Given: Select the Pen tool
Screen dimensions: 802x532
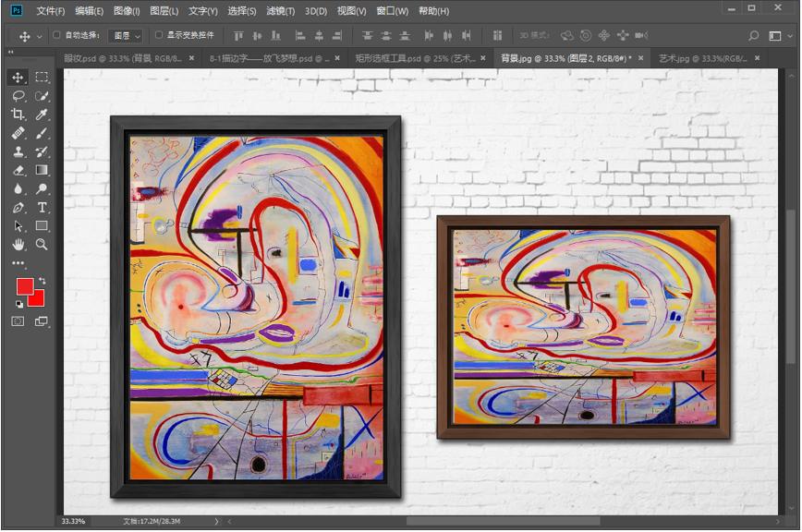Looking at the screenshot, I should coord(18,208).
